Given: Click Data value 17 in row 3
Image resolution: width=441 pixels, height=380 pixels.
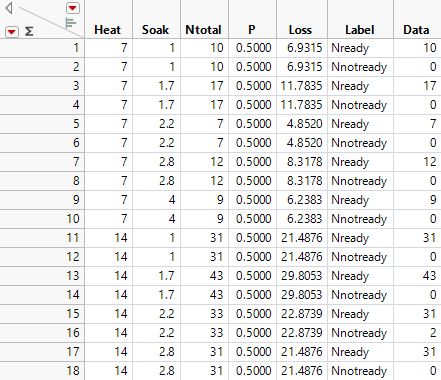Looking at the screenshot, I should point(430,86).
